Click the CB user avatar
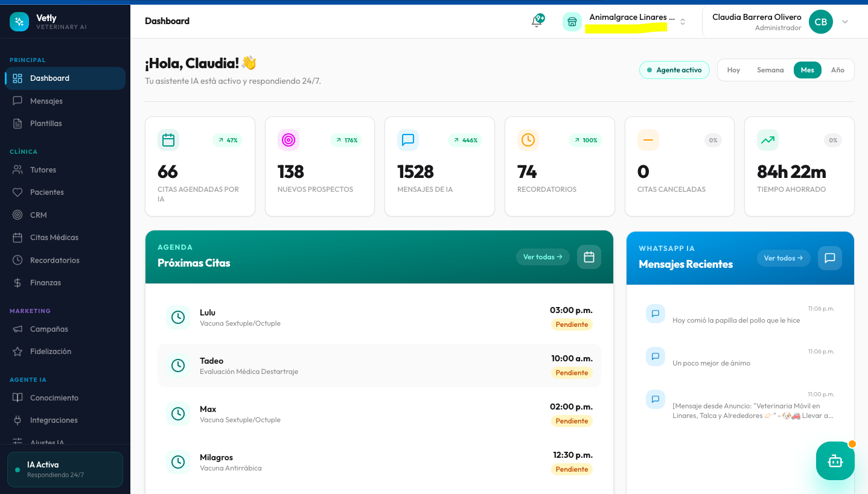868x494 pixels. (821, 22)
